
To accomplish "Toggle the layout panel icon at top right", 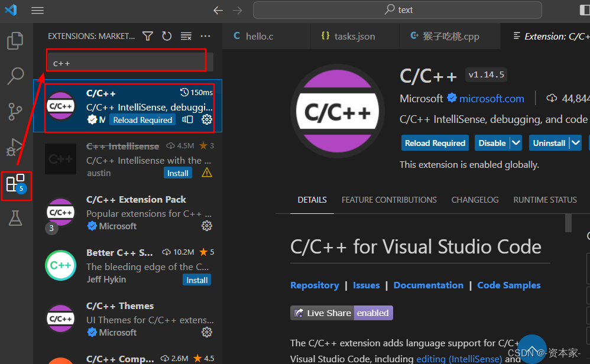I will [x=585, y=10].
